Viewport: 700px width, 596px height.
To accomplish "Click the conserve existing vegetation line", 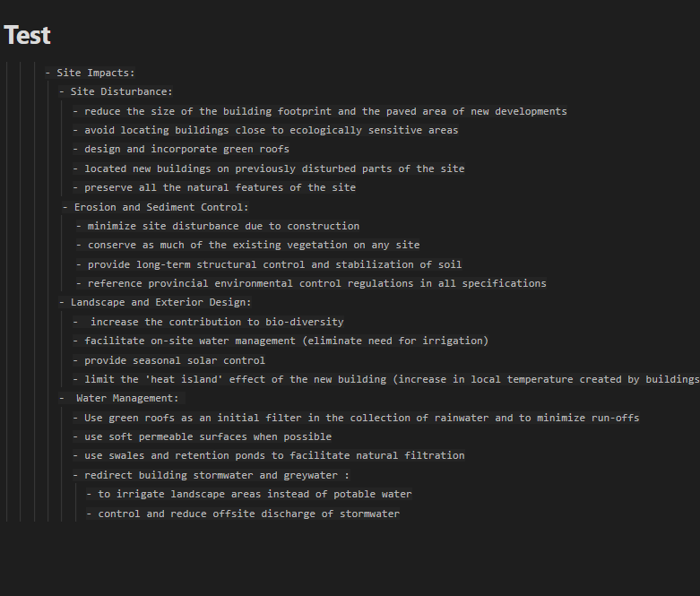I will pos(247,245).
